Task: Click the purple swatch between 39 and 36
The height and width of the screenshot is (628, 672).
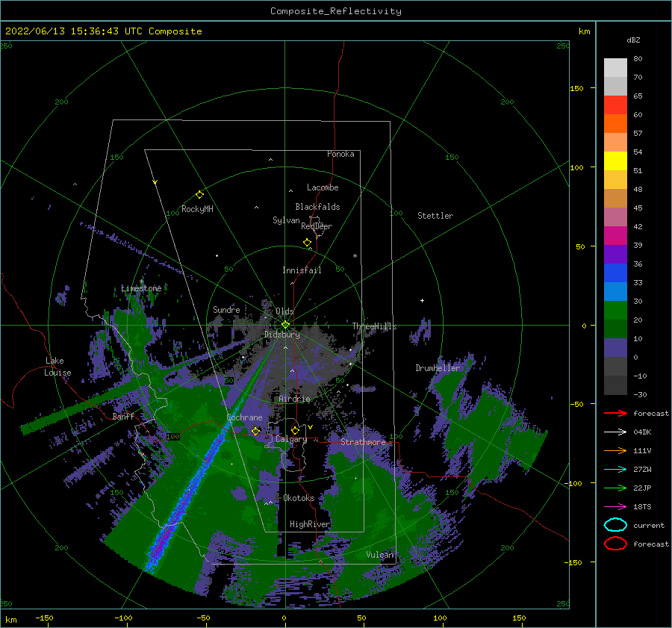Action: (x=615, y=255)
